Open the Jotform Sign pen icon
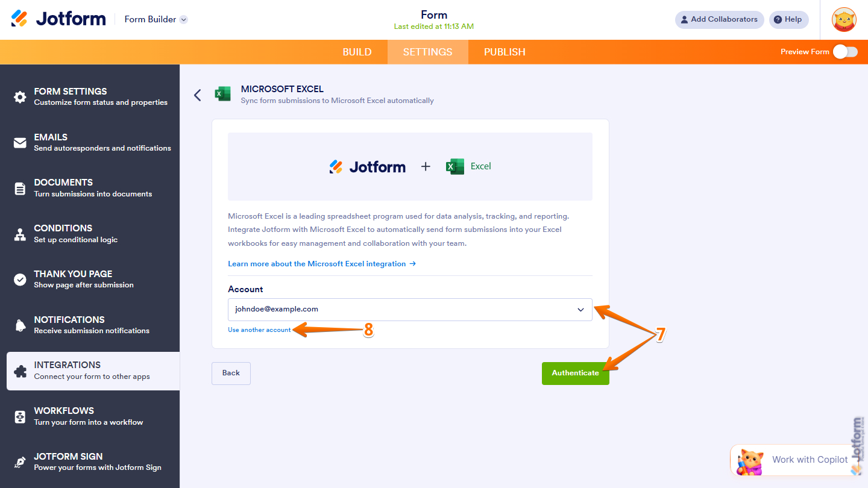868x488 pixels. tap(20, 463)
